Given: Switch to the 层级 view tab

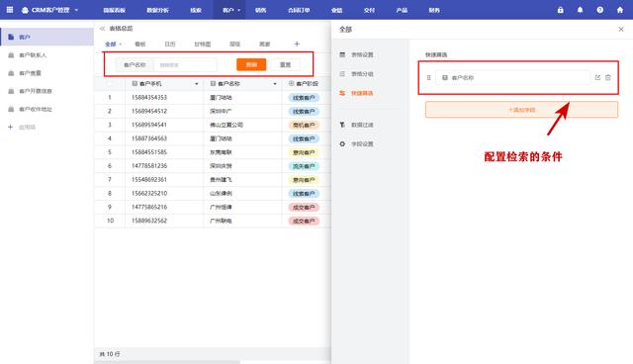Looking at the screenshot, I should 235,44.
